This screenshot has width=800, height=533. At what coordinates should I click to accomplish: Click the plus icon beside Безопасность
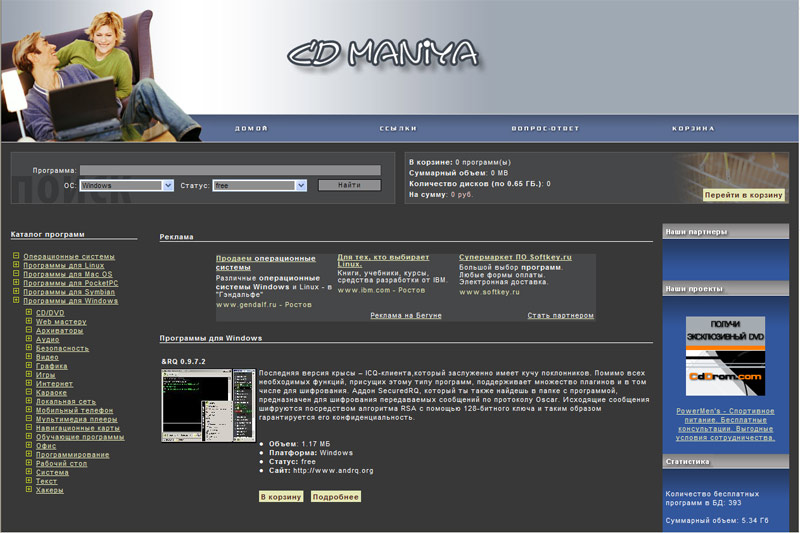[29, 347]
